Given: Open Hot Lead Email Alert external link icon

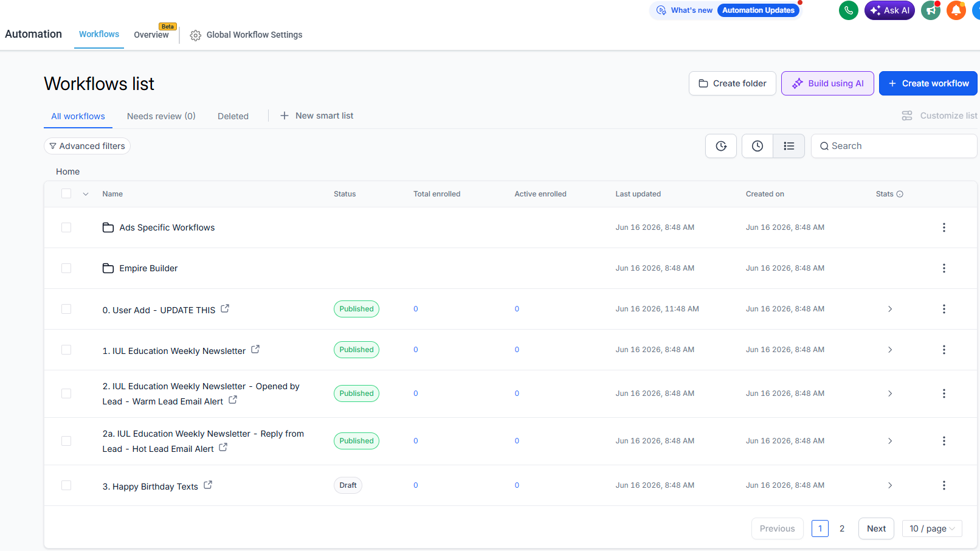Looking at the screenshot, I should [x=223, y=447].
